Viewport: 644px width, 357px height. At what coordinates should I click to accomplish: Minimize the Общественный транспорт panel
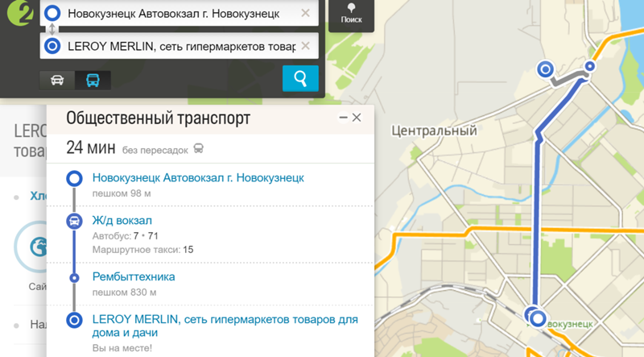tap(344, 118)
